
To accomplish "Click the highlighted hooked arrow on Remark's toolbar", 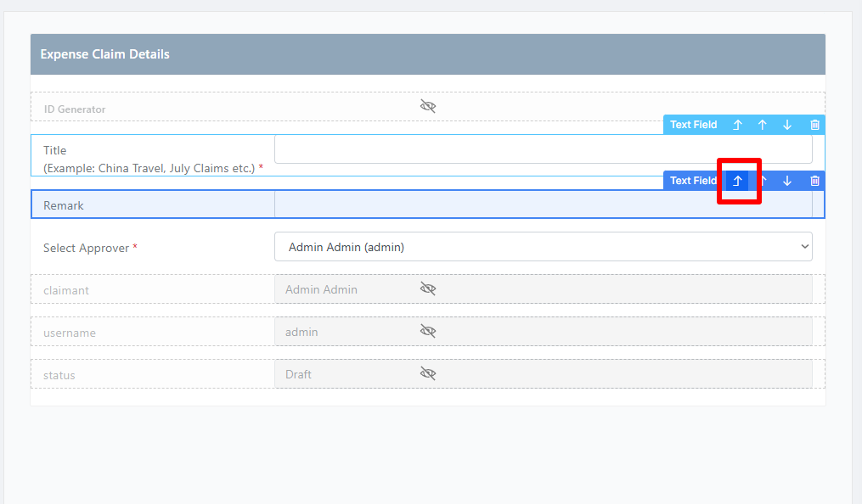I will pyautogui.click(x=737, y=181).
